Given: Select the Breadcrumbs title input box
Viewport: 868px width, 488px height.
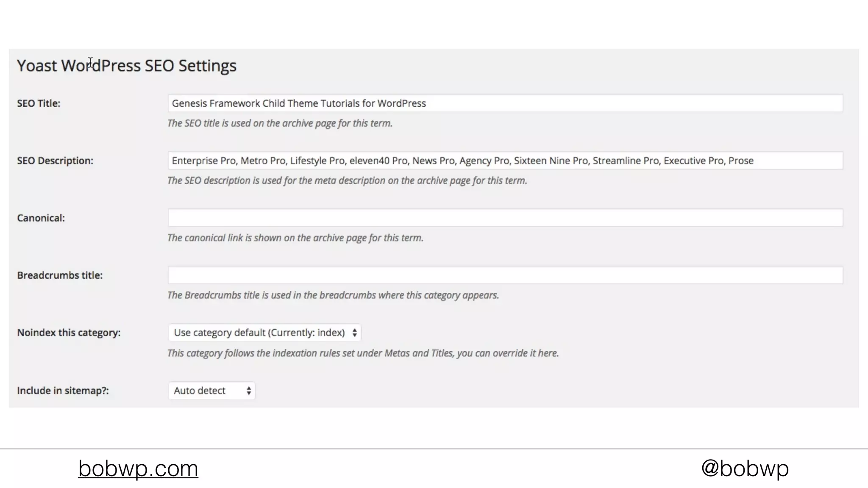Looking at the screenshot, I should [x=505, y=275].
